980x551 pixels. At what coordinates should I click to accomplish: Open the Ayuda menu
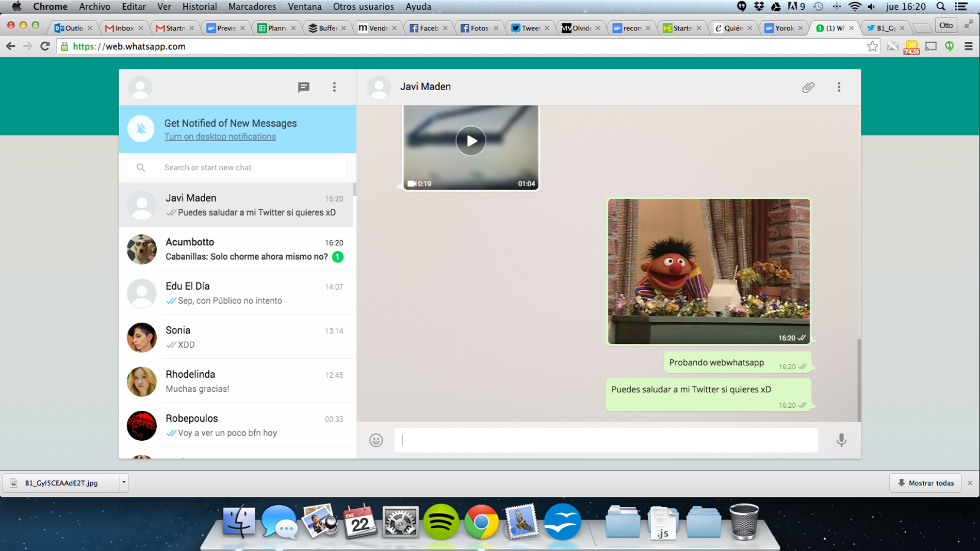pos(418,7)
